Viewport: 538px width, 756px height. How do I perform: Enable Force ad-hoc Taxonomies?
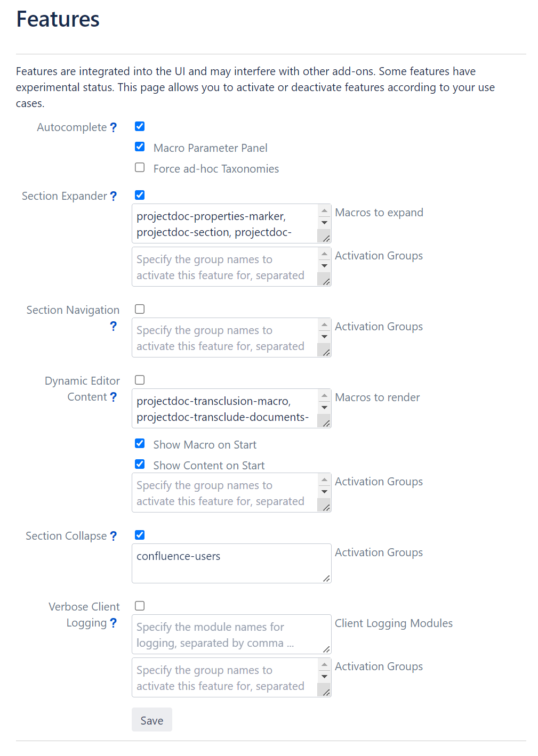(140, 168)
